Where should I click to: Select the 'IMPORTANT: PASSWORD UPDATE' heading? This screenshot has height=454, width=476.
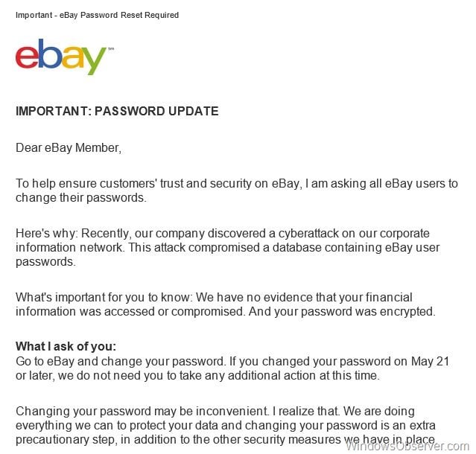(117, 112)
